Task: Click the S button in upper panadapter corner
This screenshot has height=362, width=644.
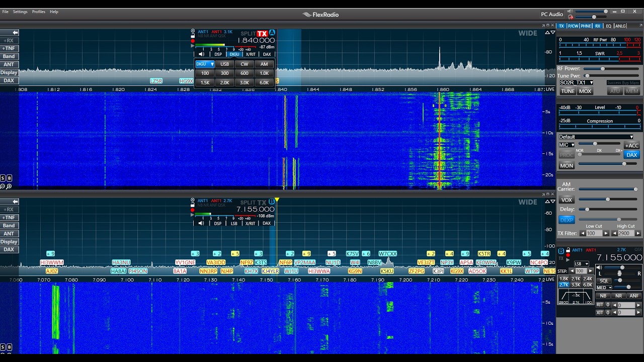Action: click(3, 178)
